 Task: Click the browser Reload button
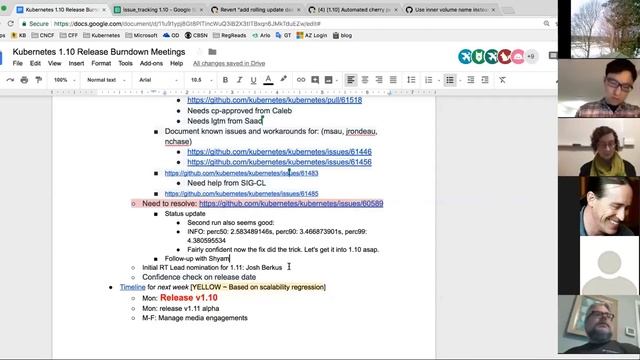point(11,24)
